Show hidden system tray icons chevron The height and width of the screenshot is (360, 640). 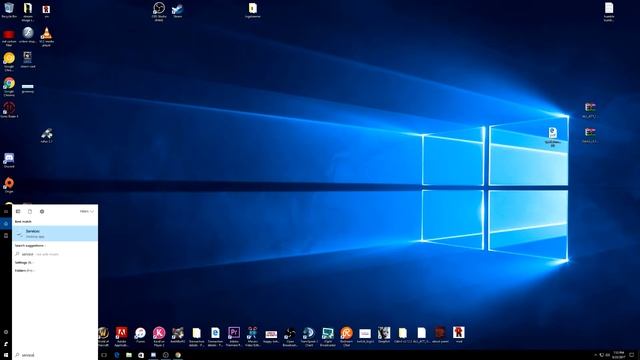[595, 355]
